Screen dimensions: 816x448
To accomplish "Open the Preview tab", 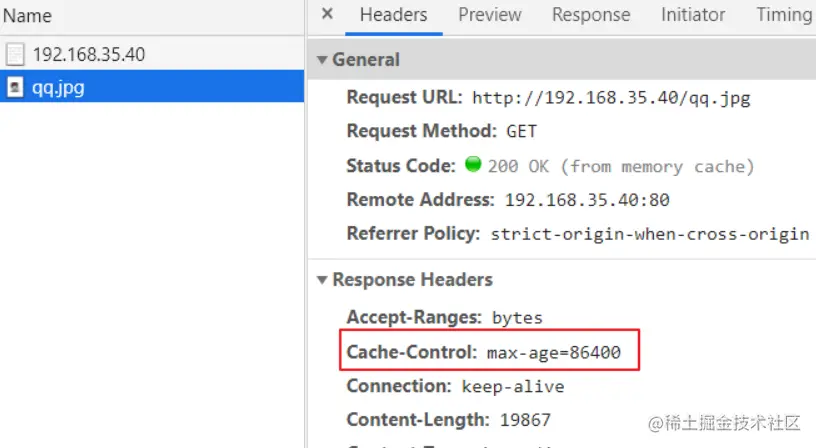I will (489, 15).
